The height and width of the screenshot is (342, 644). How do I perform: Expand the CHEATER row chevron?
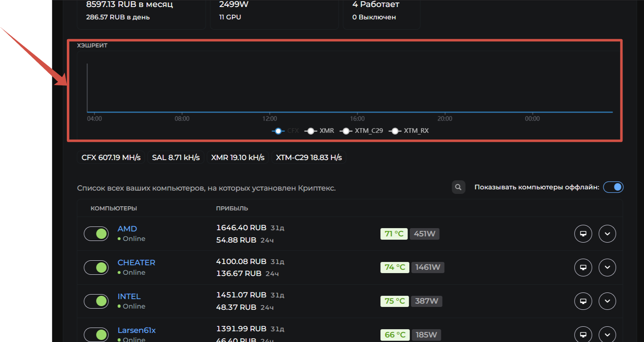607,267
